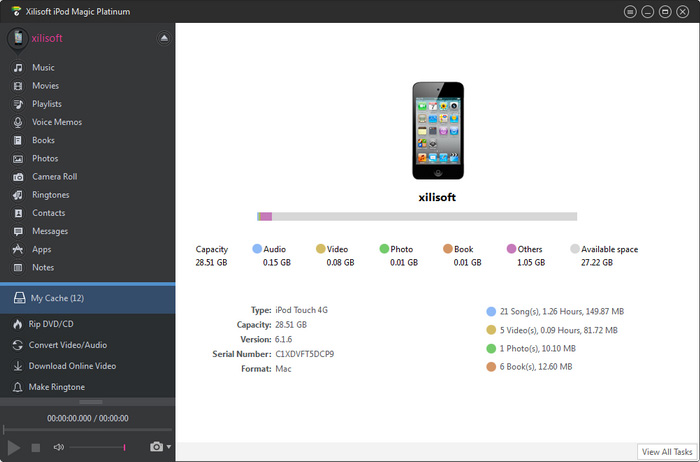Open the Music library in sidebar
The height and width of the screenshot is (462, 700).
coord(43,68)
